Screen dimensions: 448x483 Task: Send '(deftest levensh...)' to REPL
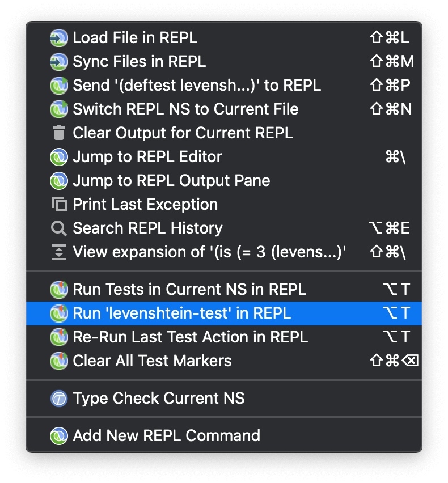tap(224, 86)
